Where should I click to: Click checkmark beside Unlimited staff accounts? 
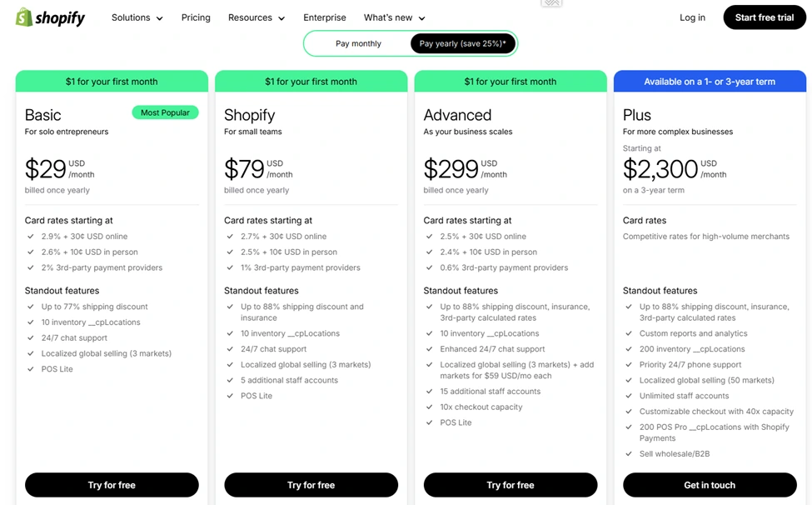(630, 397)
